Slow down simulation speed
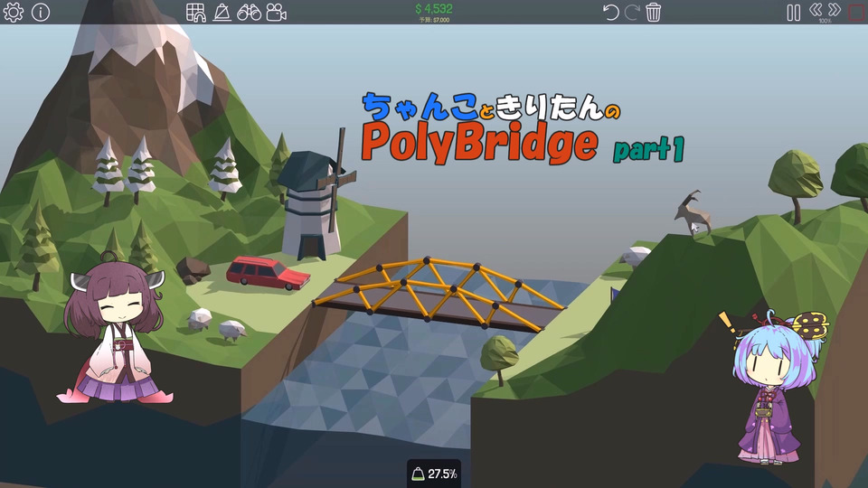Screen dimensions: 868x488 pos(816,9)
